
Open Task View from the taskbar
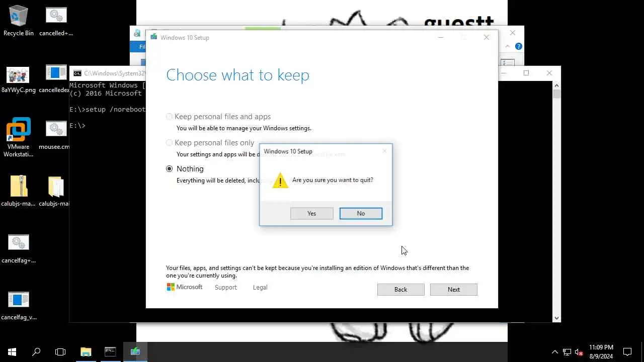[x=60, y=352]
